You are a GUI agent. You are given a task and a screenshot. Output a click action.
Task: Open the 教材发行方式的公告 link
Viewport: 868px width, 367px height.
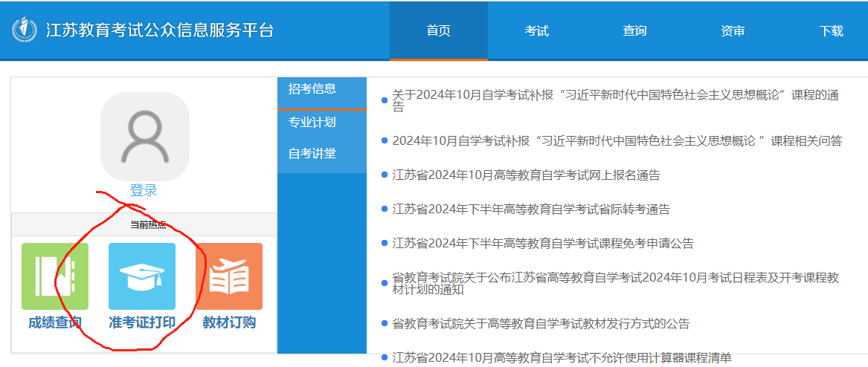click(541, 324)
